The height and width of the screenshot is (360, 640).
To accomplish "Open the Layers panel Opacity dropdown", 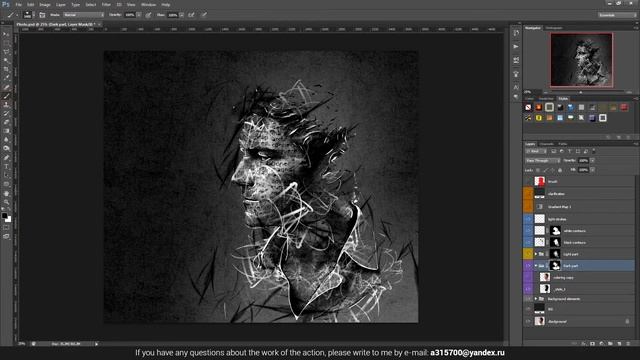I will pos(592,161).
